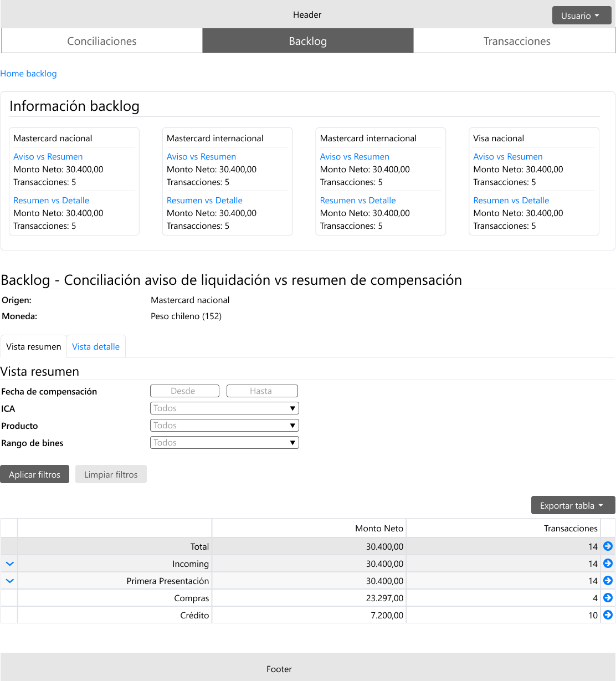
Task: Click the arrow icon in Total row
Action: click(608, 546)
